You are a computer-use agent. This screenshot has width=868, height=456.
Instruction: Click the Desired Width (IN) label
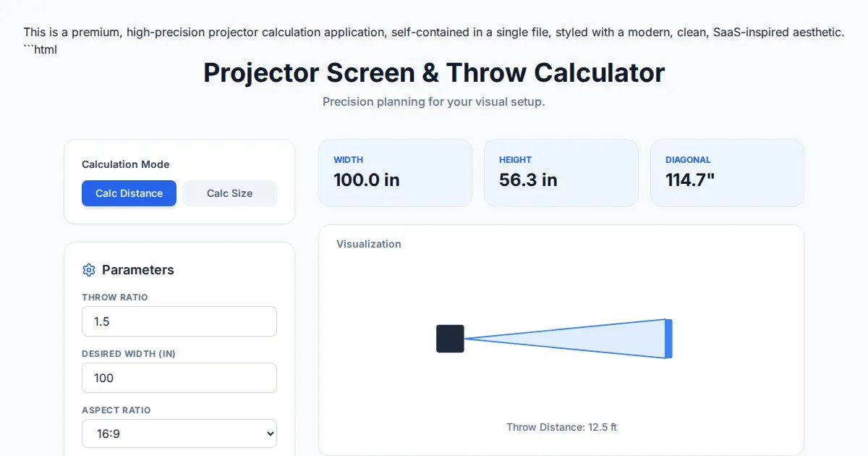pos(129,354)
